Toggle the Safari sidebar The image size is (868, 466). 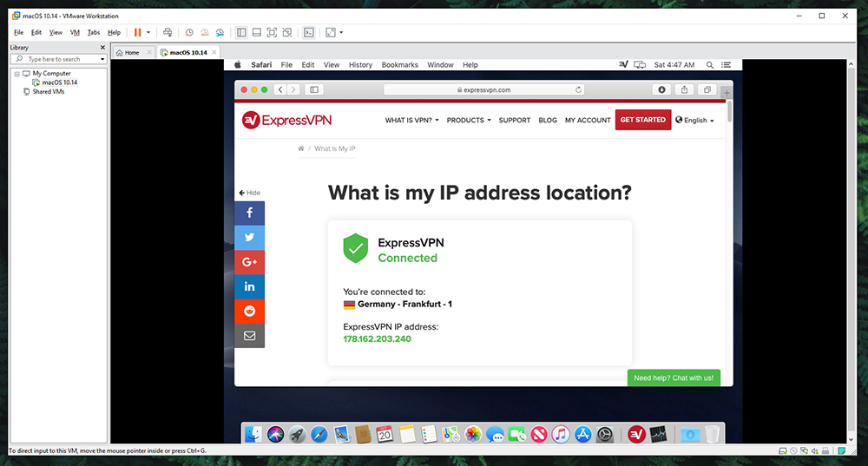(314, 89)
